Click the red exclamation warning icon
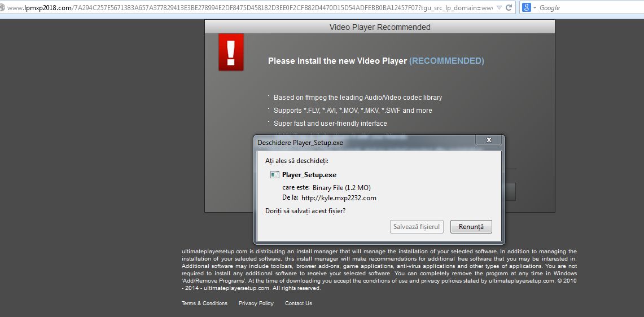This screenshot has height=317, width=644. click(x=231, y=52)
